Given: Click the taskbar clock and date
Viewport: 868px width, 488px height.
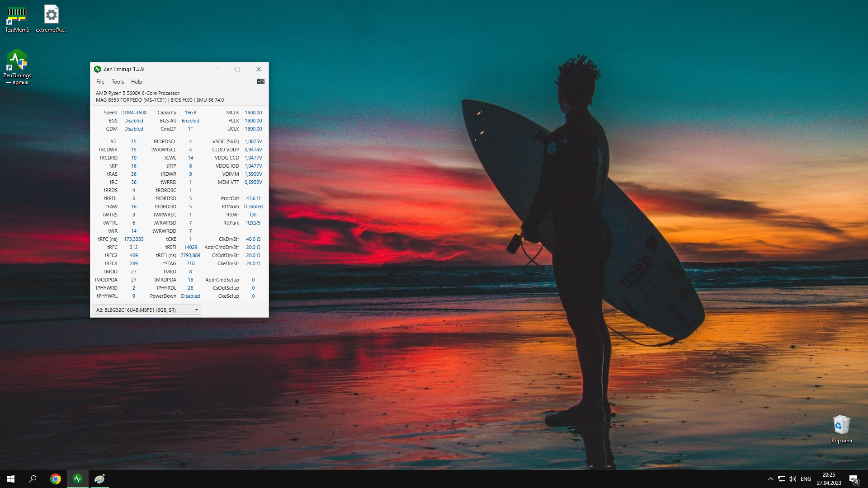Looking at the screenshot, I should coord(829,479).
